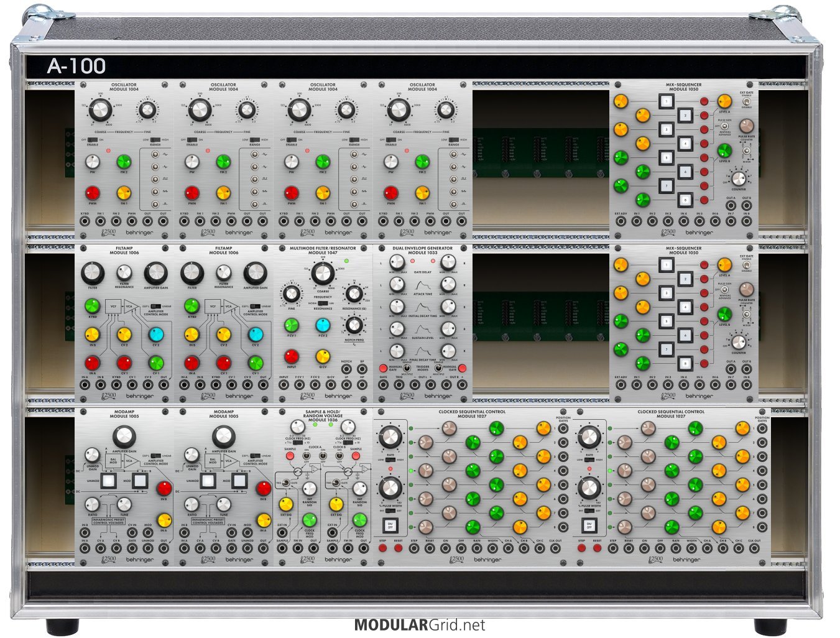Toggle LOW/HIGH range switch on leftmost Oscillator
The width and height of the screenshot is (840, 638).
[x=155, y=140]
